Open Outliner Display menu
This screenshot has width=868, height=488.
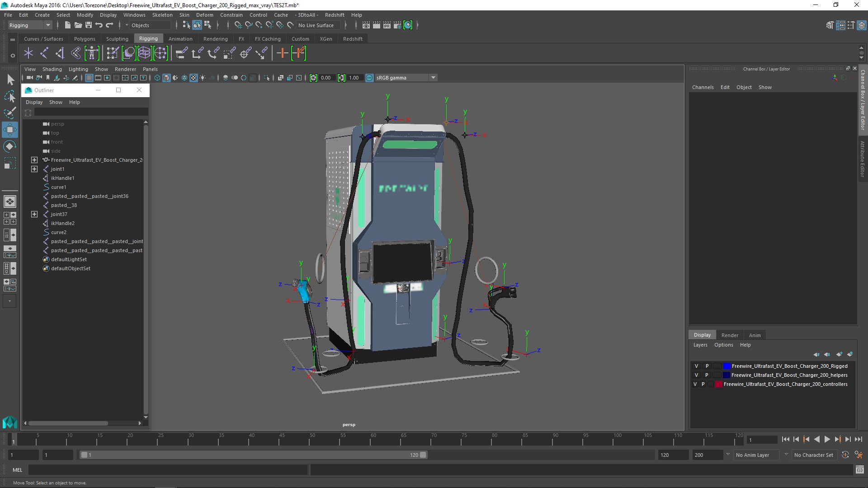pos(34,102)
